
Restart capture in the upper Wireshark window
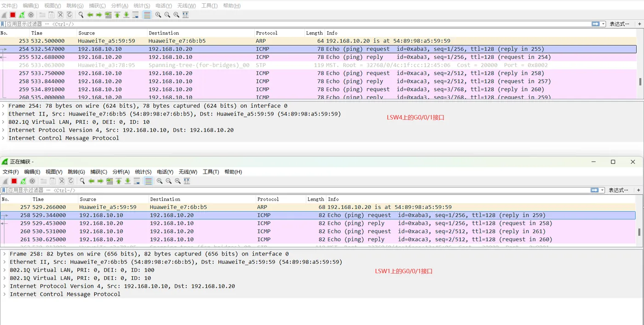[x=22, y=15]
